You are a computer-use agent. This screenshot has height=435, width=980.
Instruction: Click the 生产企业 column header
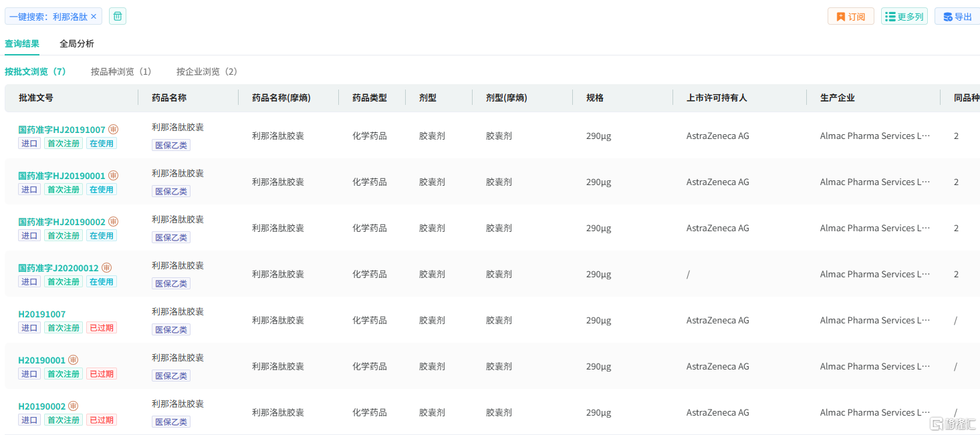click(x=838, y=98)
